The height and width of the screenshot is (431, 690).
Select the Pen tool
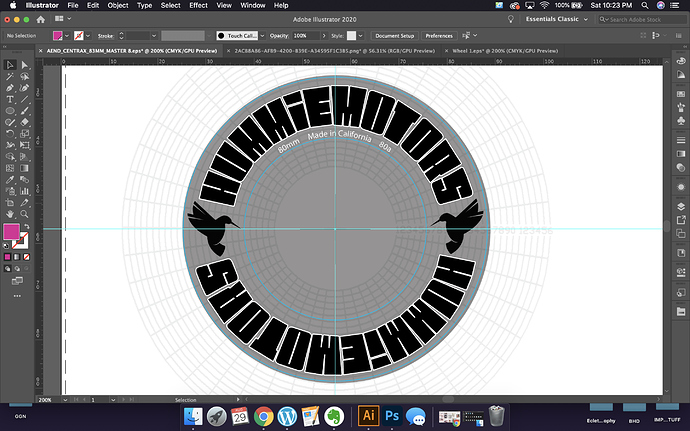[x=10, y=88]
